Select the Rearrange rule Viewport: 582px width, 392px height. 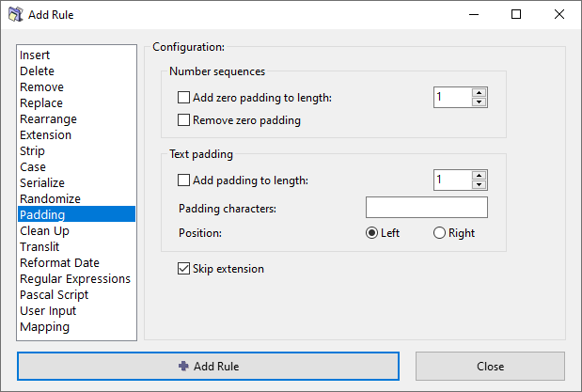[x=76, y=118]
